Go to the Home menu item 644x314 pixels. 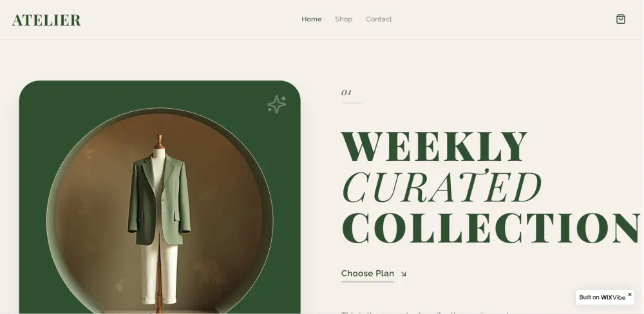point(311,19)
